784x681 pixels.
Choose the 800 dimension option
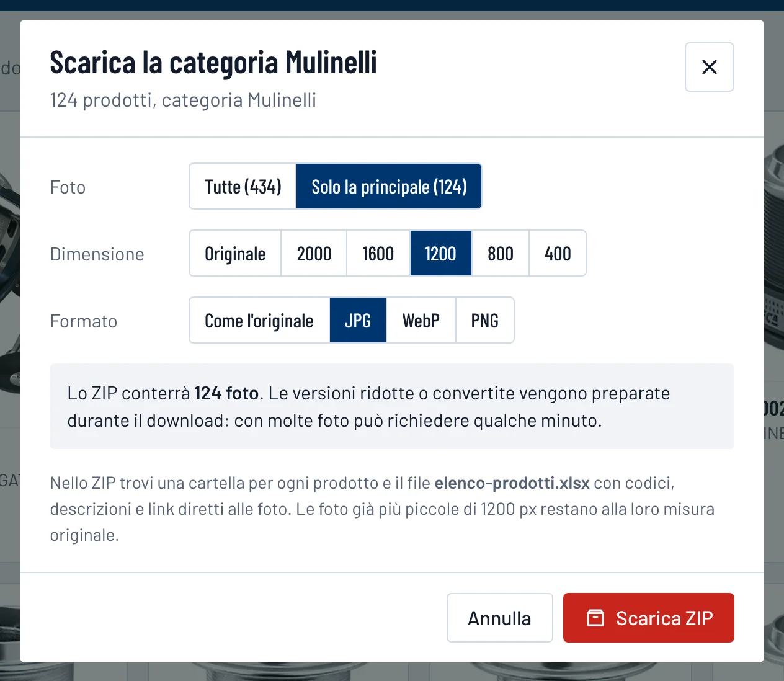(x=501, y=253)
